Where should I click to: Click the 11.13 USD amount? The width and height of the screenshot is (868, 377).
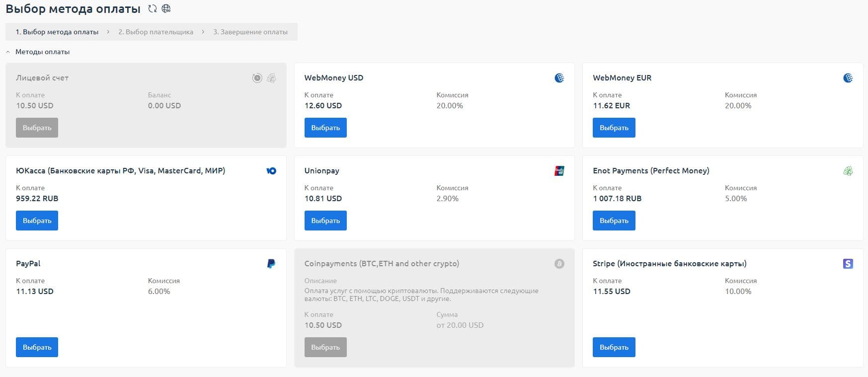pyautogui.click(x=35, y=292)
